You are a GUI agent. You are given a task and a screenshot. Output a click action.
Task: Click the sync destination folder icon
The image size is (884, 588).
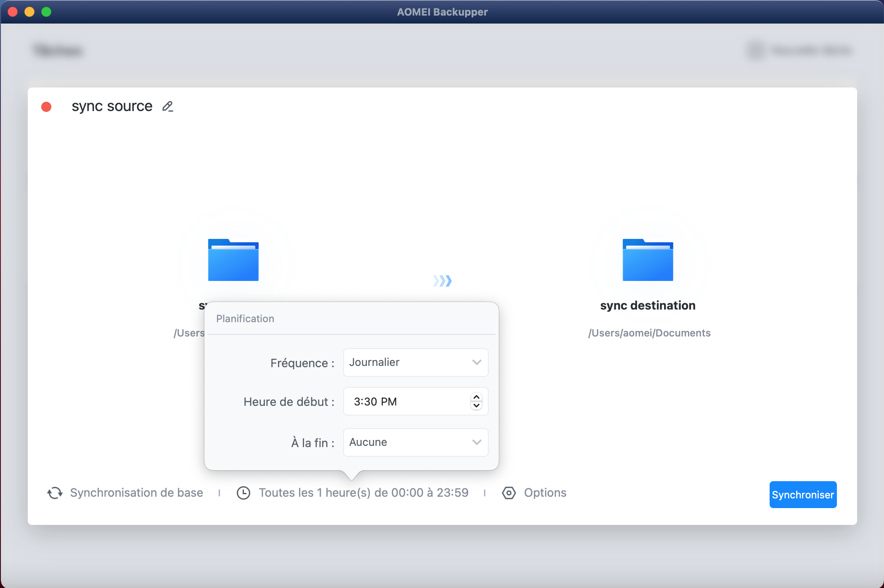point(648,260)
